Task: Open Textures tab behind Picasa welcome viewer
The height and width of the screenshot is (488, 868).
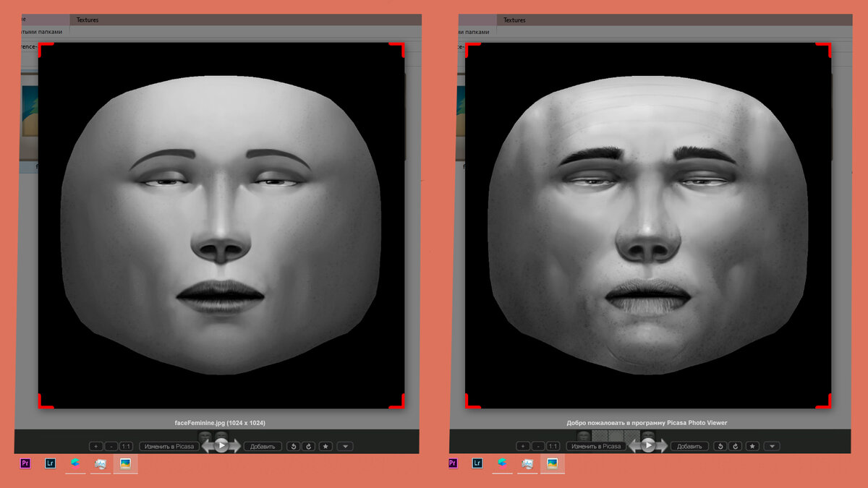Action: (x=514, y=20)
